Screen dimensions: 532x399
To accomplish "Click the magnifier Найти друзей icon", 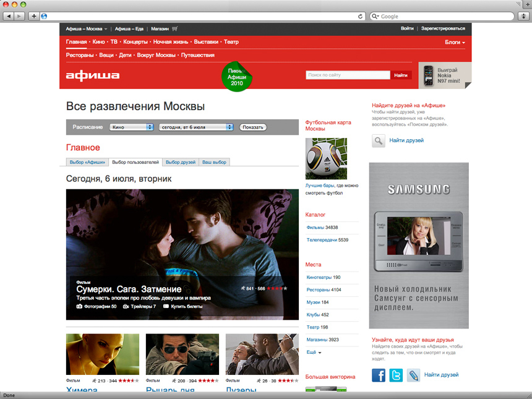I will [379, 140].
